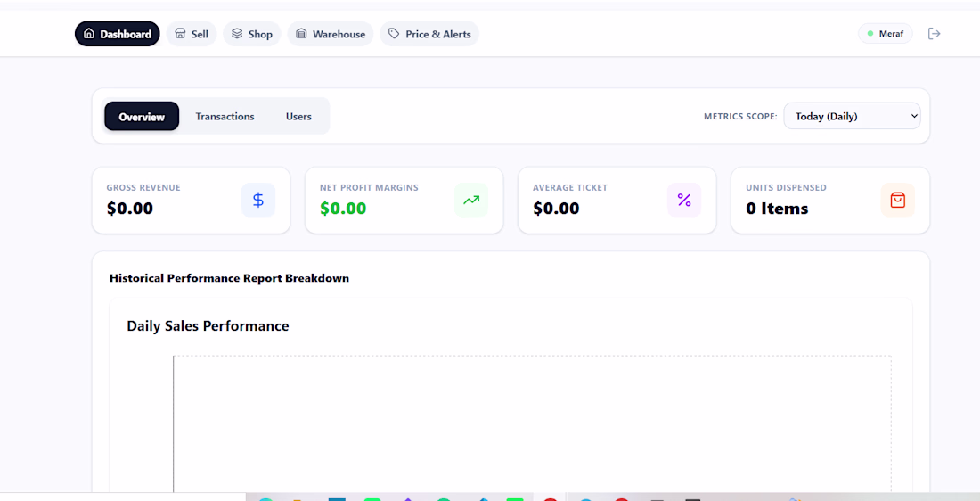
Task: Click the "AVERAGE TICKET" label
Action: pyautogui.click(x=570, y=187)
